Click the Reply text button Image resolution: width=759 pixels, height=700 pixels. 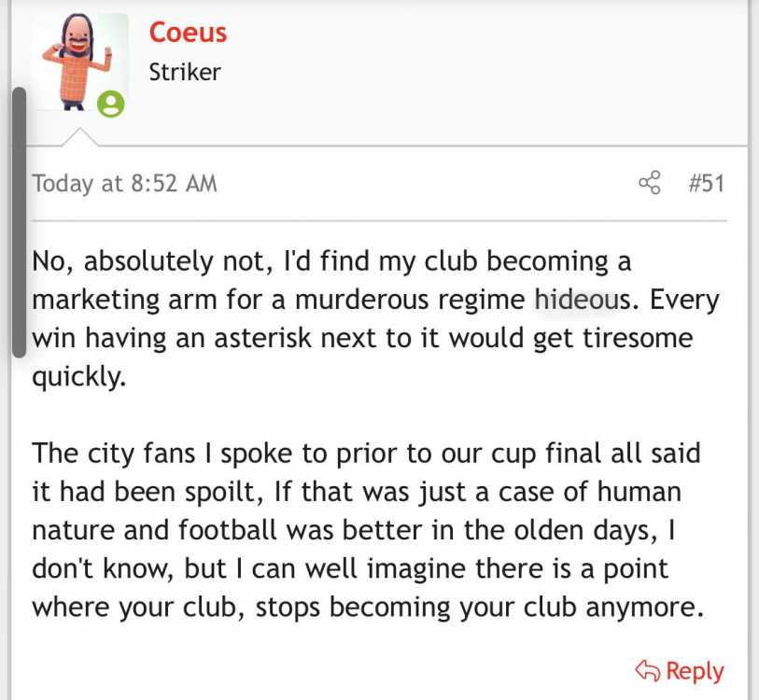696,671
